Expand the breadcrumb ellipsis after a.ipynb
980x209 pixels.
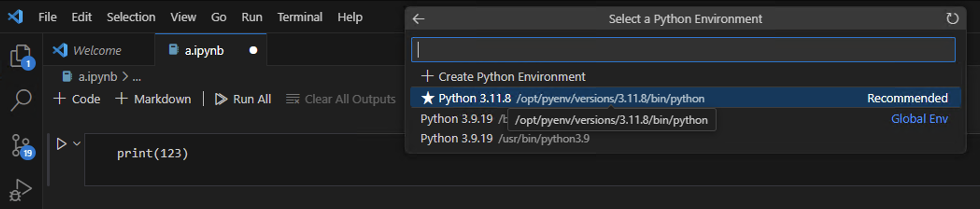tap(136, 77)
